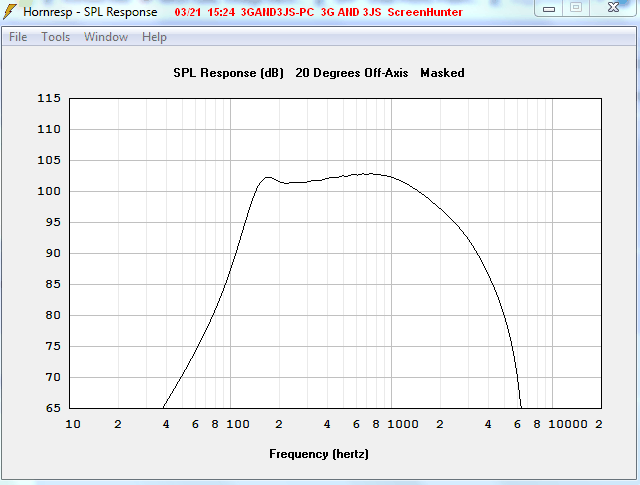The width and height of the screenshot is (640, 485).
Task: Maximize the Hornresp window
Action: click(x=576, y=8)
